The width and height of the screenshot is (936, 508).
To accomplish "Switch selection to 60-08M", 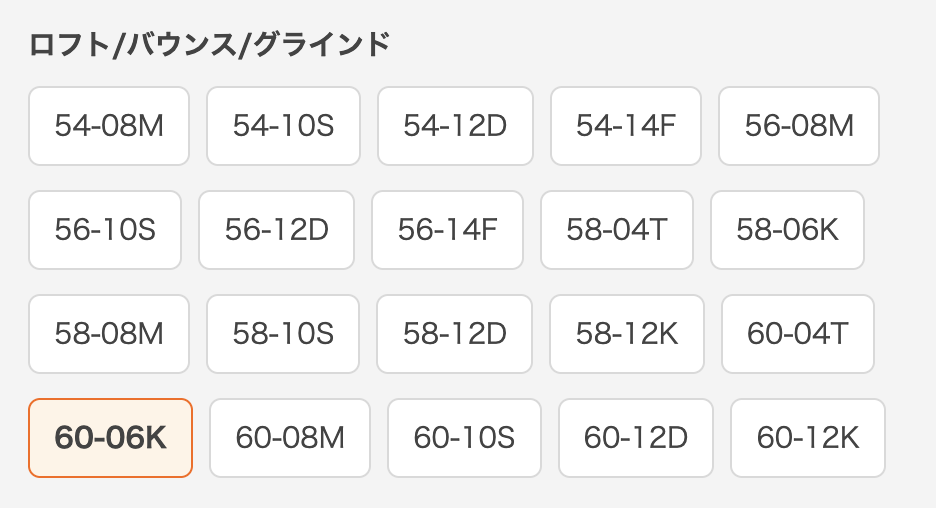I will (290, 438).
